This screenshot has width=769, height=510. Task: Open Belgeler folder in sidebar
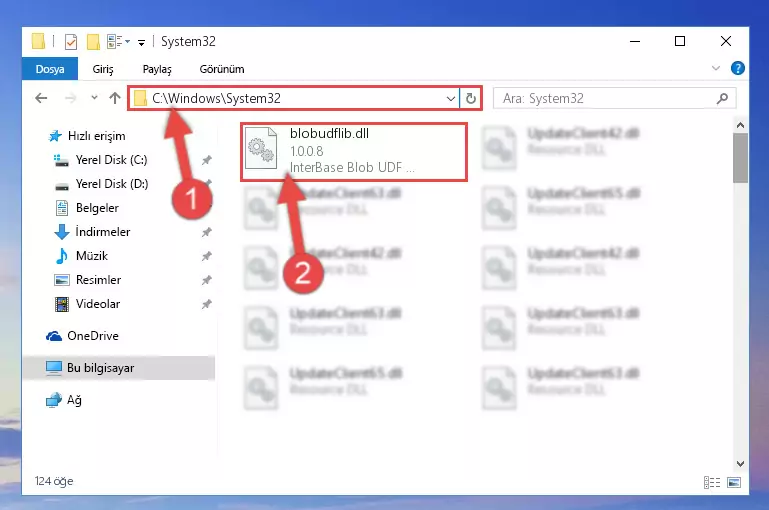tap(97, 208)
